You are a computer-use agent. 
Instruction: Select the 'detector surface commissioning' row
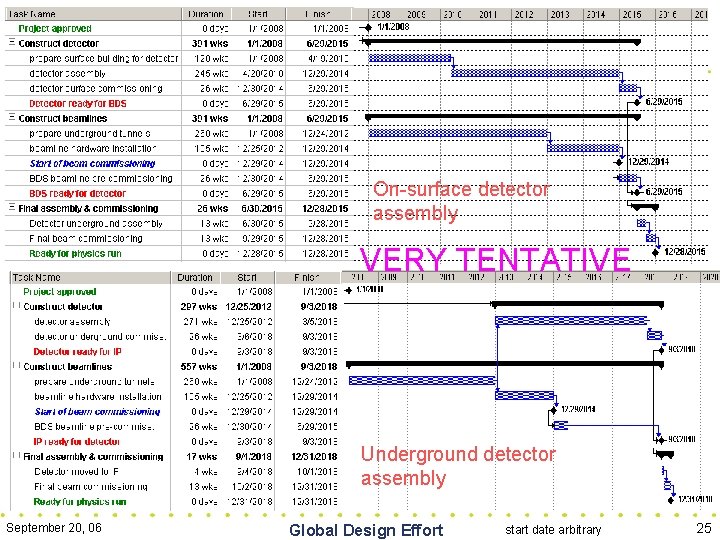coord(177,88)
